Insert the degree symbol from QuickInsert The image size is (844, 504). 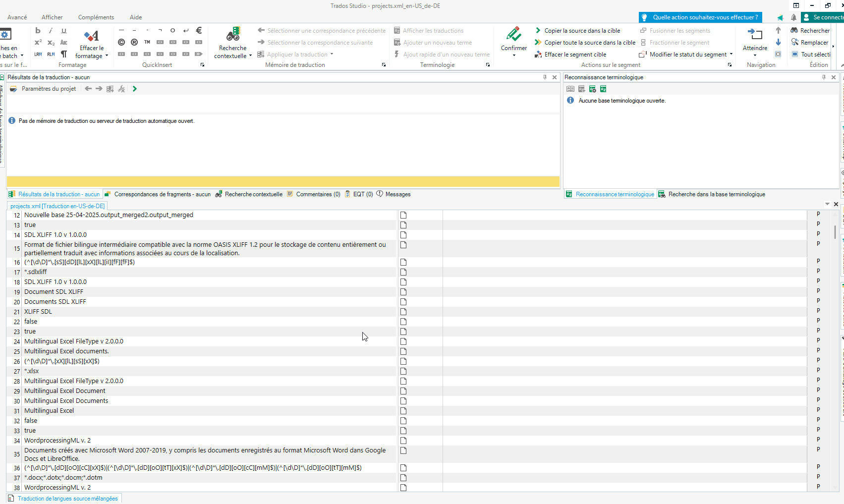pos(173,30)
